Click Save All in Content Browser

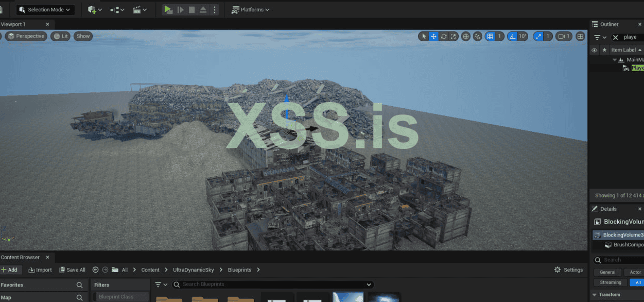pyautogui.click(x=72, y=270)
